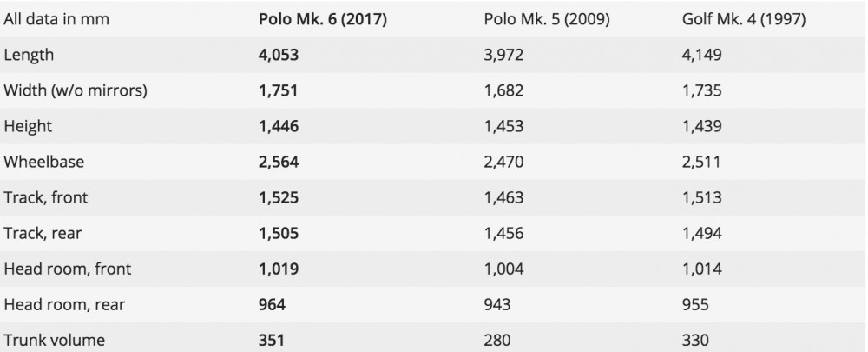Click the Polo Mk. 5 (2009) column header
Image resolution: width=868 pixels, height=352 pixels.
coord(547,19)
